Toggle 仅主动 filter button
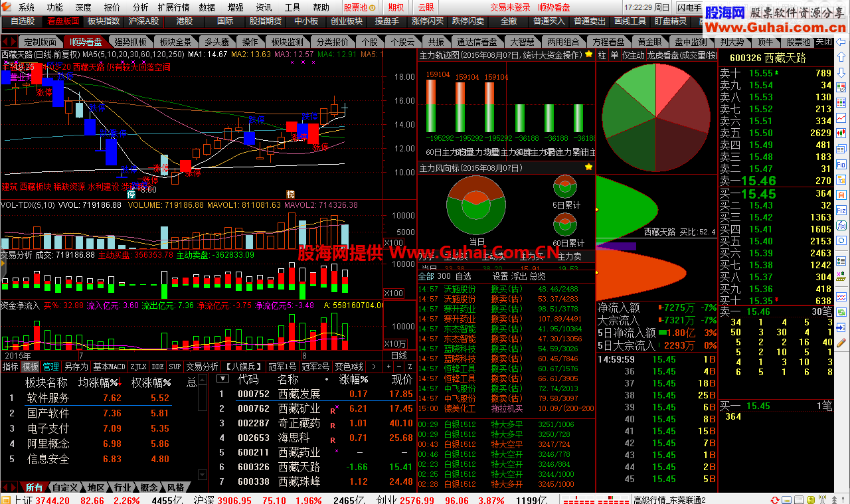Image resolution: width=850 pixels, height=504 pixels. (633, 55)
